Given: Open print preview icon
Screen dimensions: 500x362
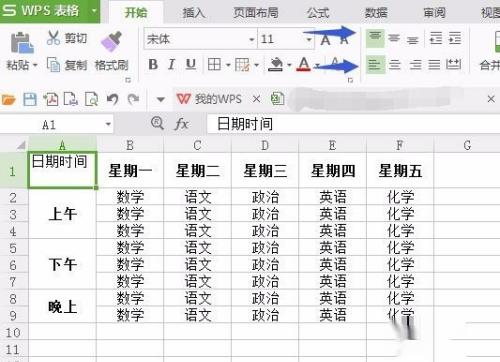Looking at the screenshot, I should (x=91, y=99).
